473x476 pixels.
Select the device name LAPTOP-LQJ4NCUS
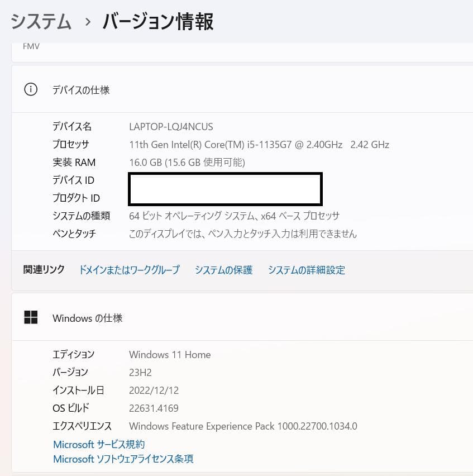click(x=170, y=126)
